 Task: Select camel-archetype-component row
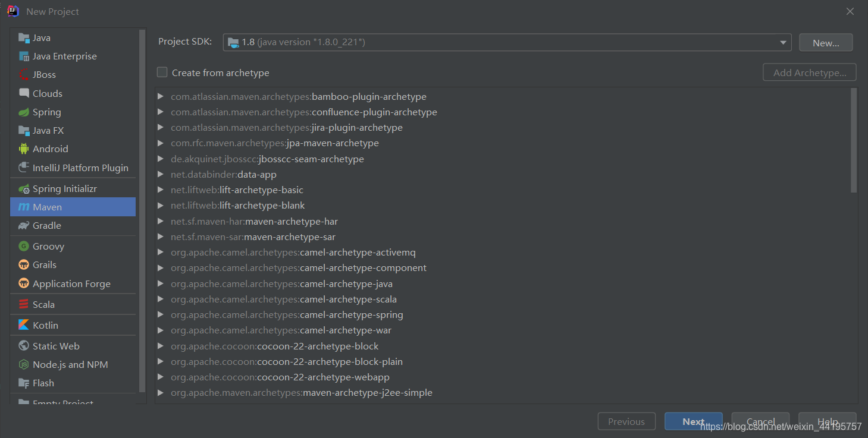click(502, 267)
